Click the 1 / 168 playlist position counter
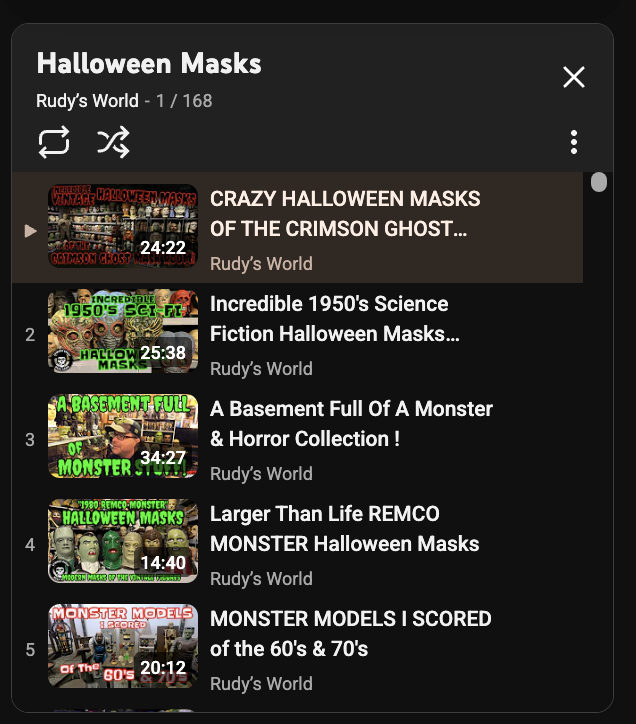The image size is (636, 724). coord(184,101)
